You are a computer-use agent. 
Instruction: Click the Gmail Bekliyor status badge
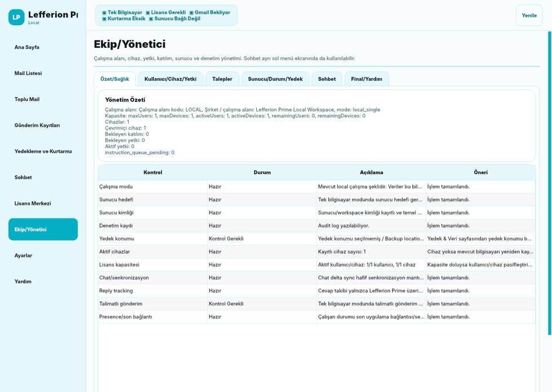(210, 12)
